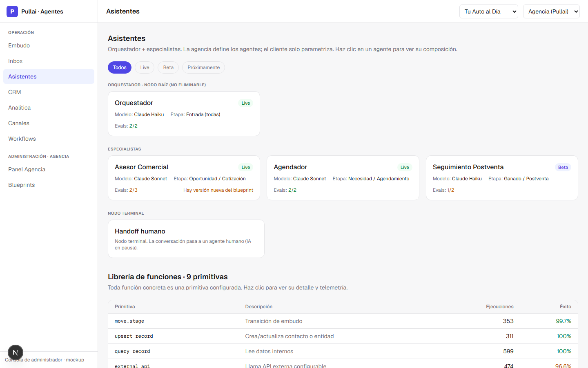Open the move_stage primitive row
588x368 pixels.
(x=343, y=321)
